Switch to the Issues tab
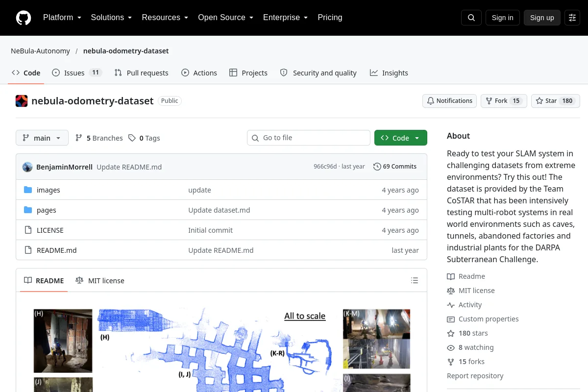588x392 pixels. 76,73
